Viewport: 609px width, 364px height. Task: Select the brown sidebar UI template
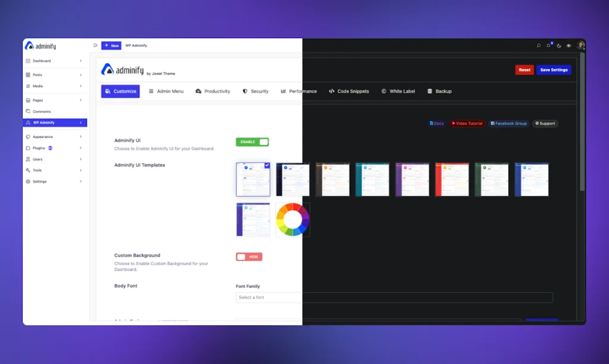332,180
